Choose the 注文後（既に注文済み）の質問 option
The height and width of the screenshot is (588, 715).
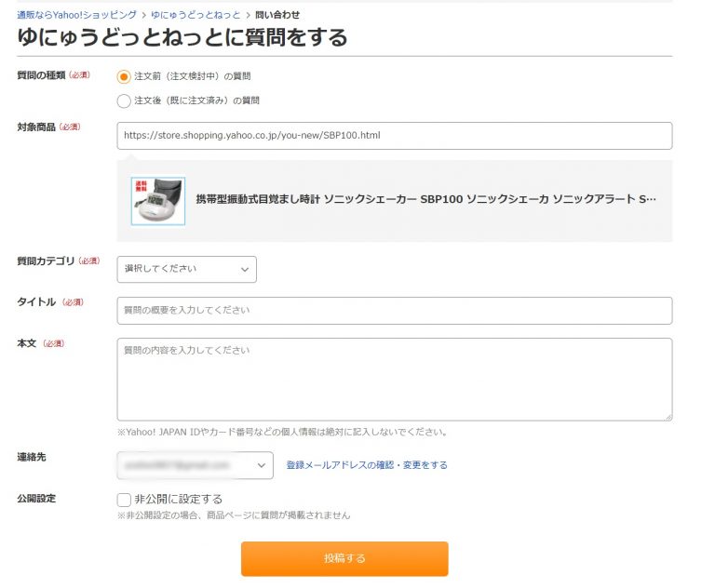coord(124,100)
